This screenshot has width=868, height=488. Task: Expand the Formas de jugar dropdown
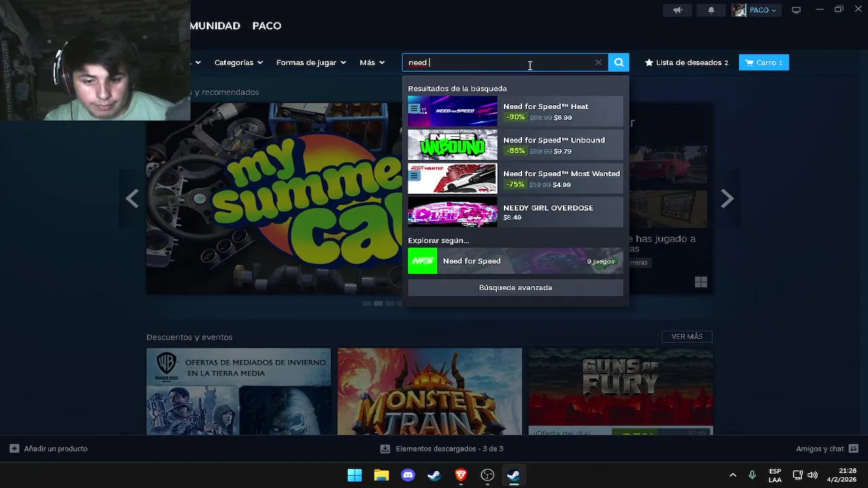(x=311, y=62)
